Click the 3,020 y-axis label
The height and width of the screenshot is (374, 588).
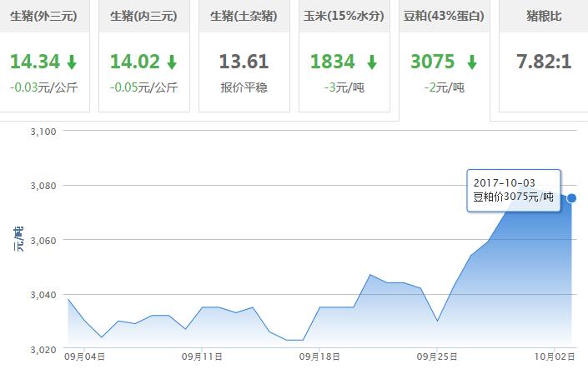click(x=43, y=350)
